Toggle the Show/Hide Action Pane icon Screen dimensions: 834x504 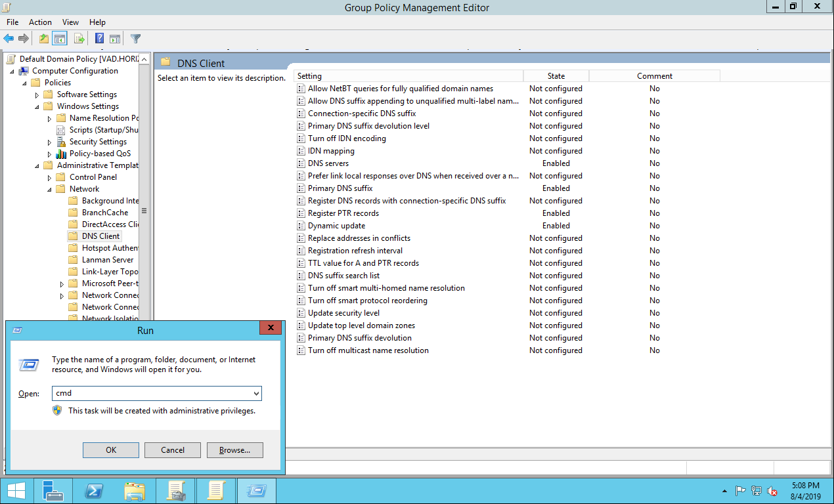tap(115, 39)
